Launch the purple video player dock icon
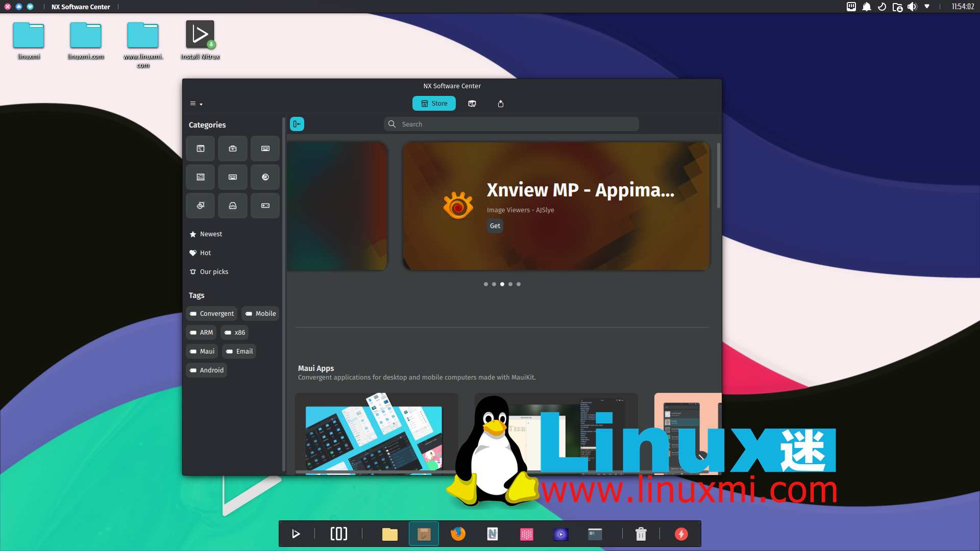The height and width of the screenshot is (551, 980). pos(560,534)
